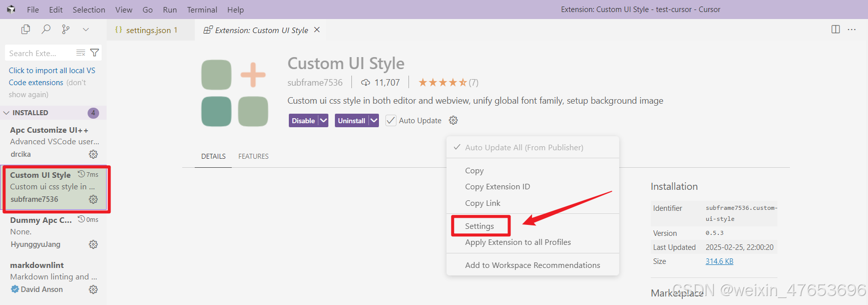Image resolution: width=868 pixels, height=305 pixels.
Task: Open the Uninstall dropdown arrow
Action: [374, 121]
